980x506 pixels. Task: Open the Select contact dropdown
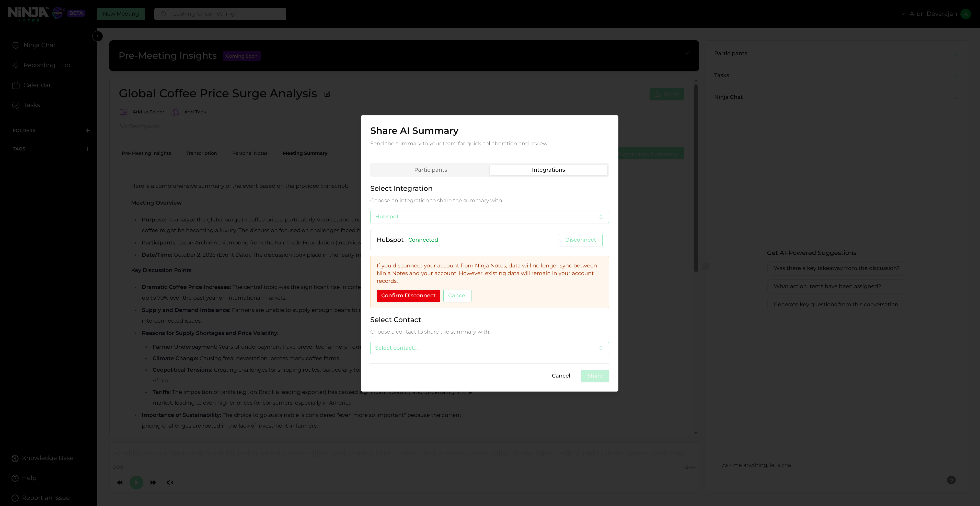pos(489,348)
